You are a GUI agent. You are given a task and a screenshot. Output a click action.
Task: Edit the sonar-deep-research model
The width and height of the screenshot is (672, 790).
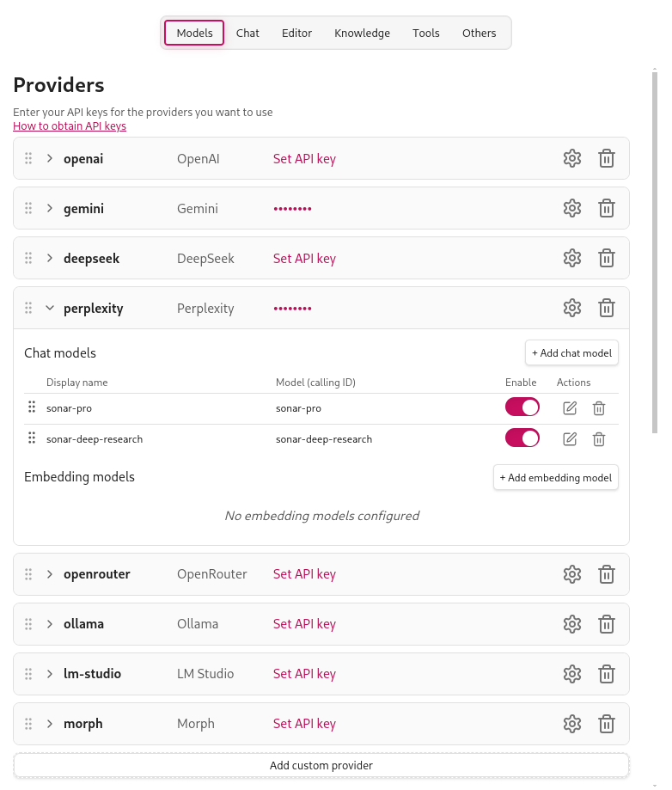pyautogui.click(x=569, y=438)
